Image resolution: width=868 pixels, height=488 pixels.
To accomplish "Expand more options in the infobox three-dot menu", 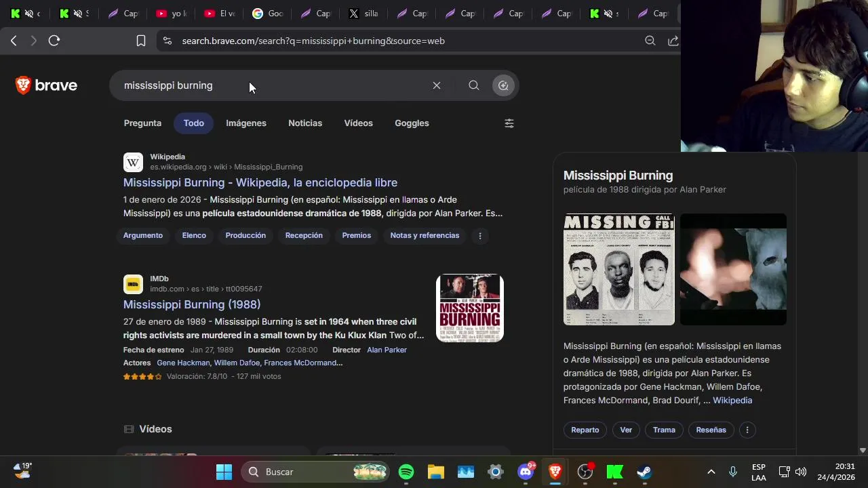I will [747, 430].
